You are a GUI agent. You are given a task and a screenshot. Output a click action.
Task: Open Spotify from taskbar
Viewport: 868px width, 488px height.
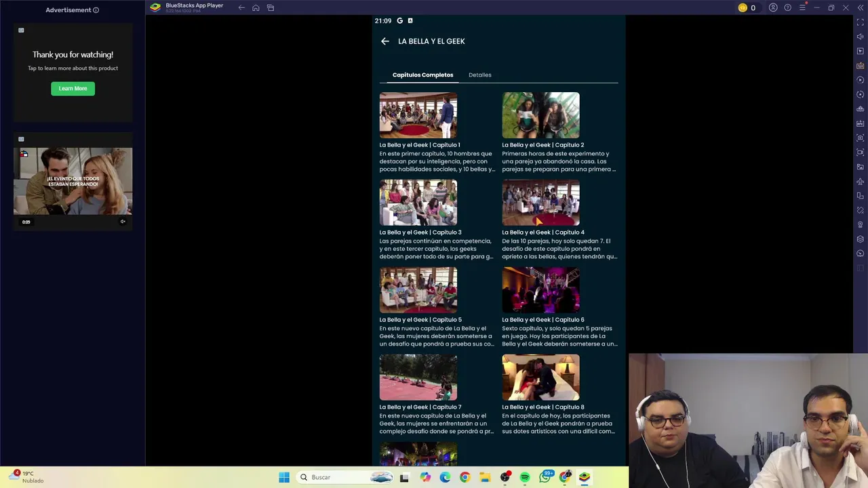coord(525,477)
